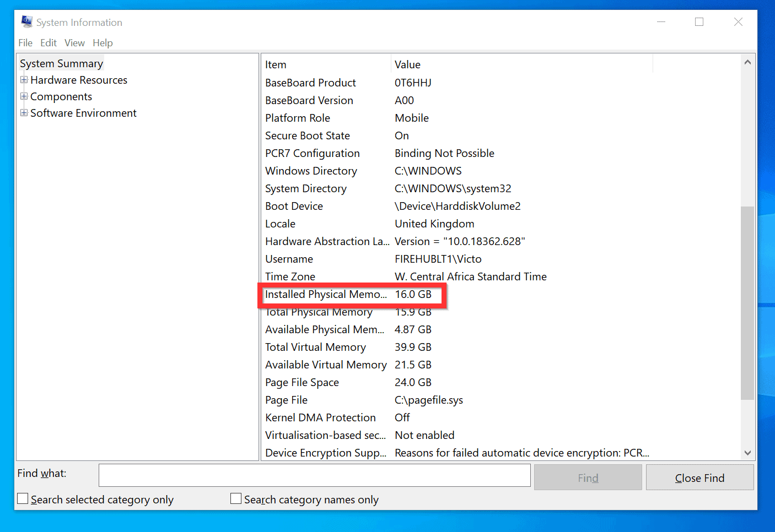775x532 pixels.
Task: Enable Search selected category only
Action: coord(22,498)
